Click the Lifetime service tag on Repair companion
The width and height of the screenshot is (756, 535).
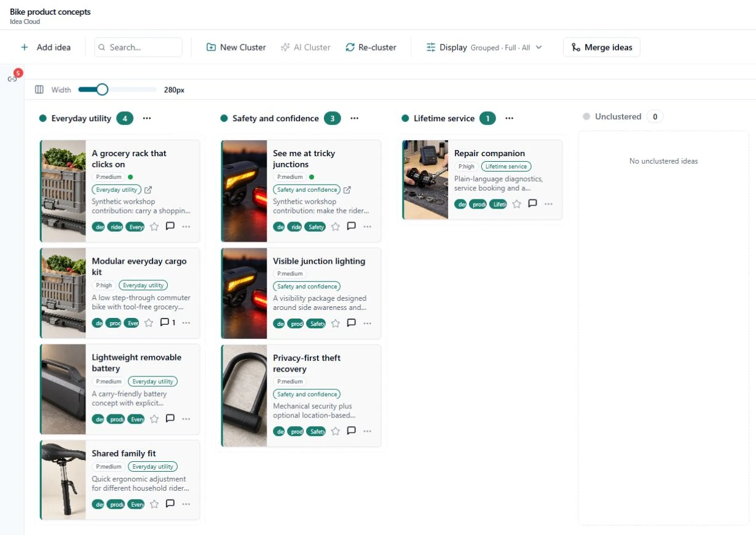pyautogui.click(x=506, y=167)
